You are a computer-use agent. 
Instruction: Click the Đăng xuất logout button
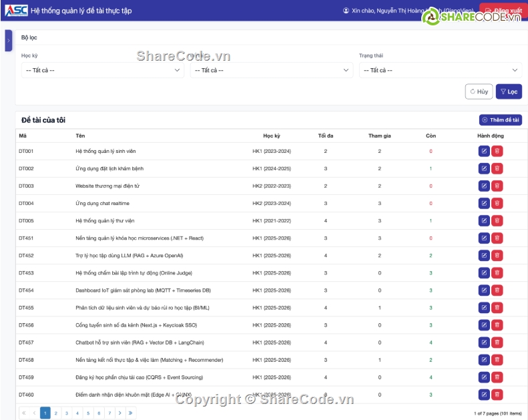503,11
